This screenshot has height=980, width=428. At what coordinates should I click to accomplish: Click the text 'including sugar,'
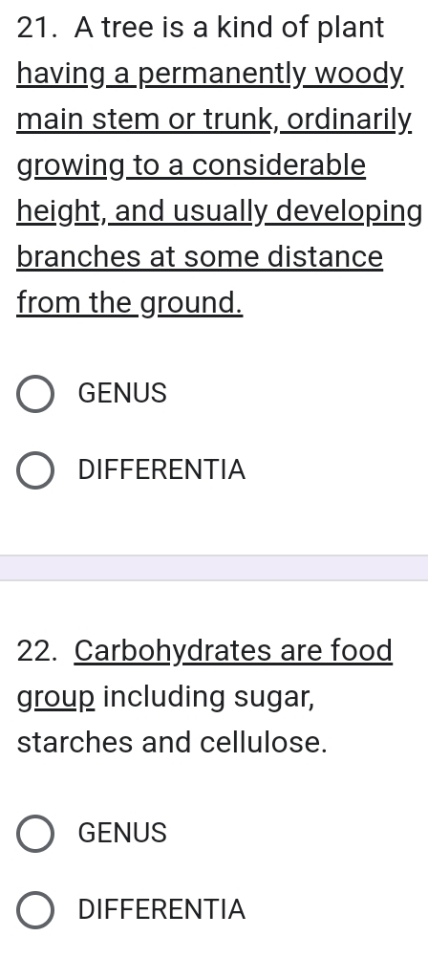(208, 697)
